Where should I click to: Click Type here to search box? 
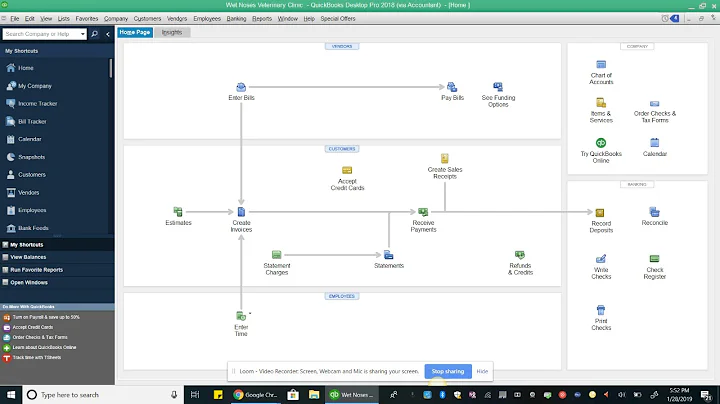[103, 395]
